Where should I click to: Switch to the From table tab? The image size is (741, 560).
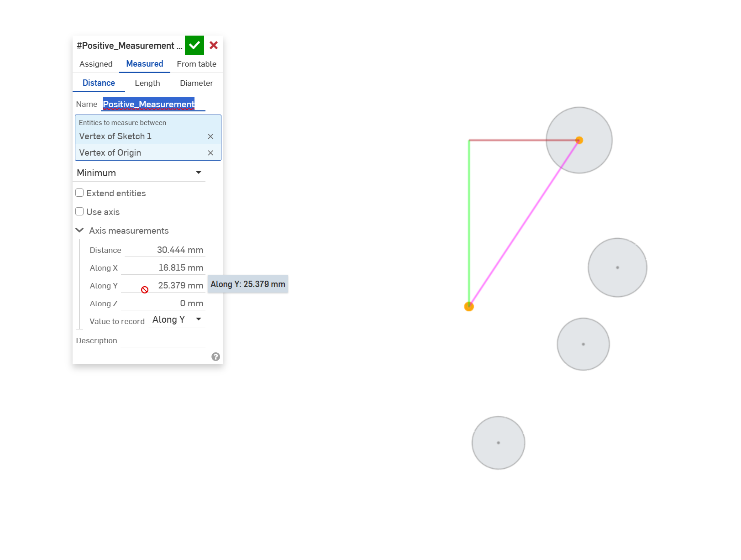pyautogui.click(x=197, y=64)
